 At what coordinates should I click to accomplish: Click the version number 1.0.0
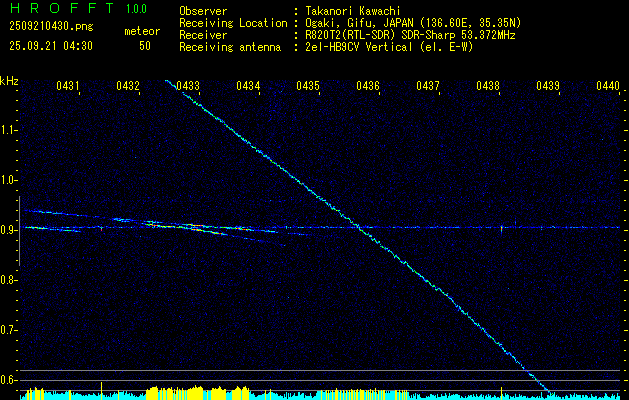136,9
